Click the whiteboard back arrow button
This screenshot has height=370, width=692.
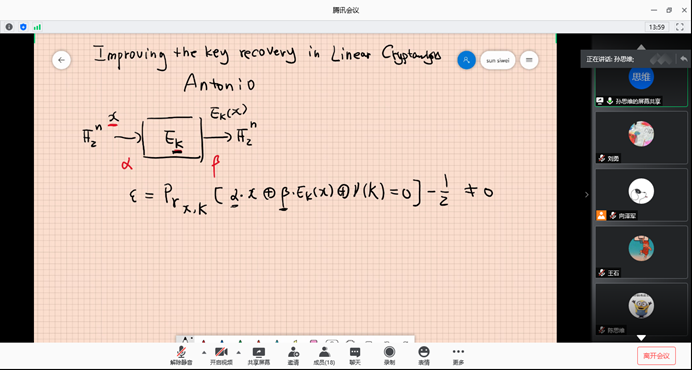(x=61, y=60)
